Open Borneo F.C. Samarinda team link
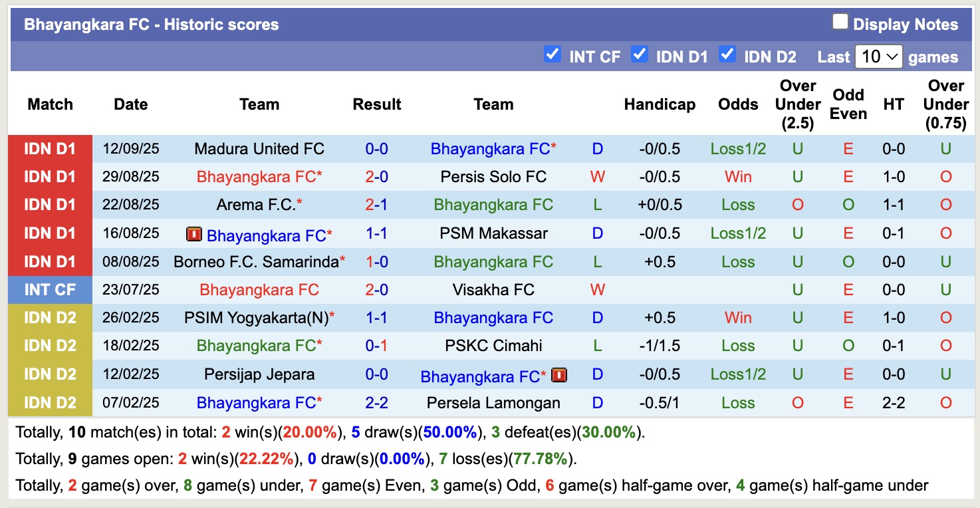The image size is (980, 508). pyautogui.click(x=256, y=262)
